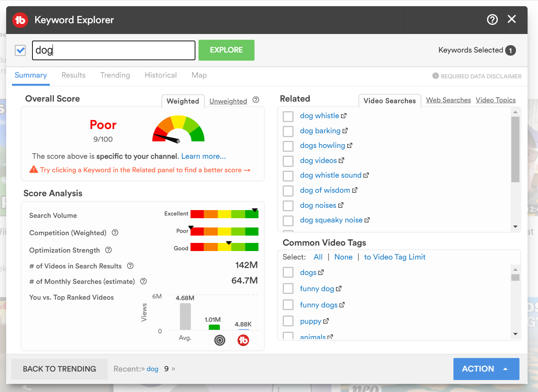Image resolution: width=538 pixels, height=392 pixels.
Task: Uncheck the checkbox beside the keyword input
Action: [20, 50]
